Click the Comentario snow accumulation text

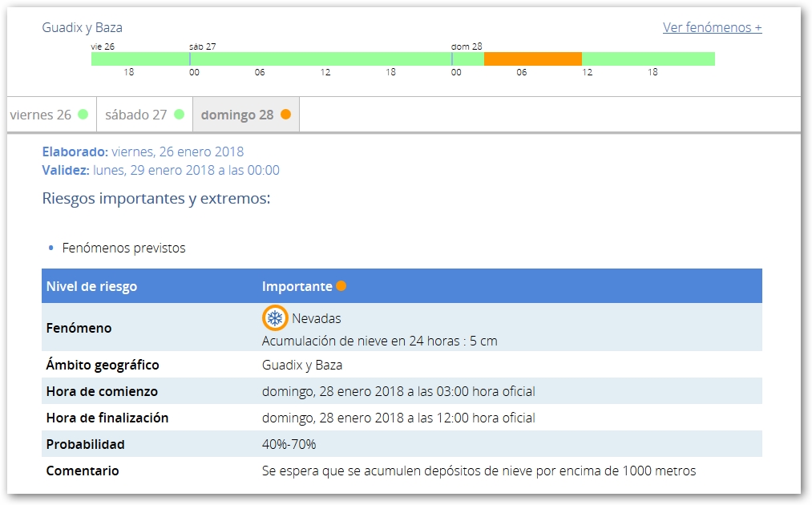click(x=479, y=471)
